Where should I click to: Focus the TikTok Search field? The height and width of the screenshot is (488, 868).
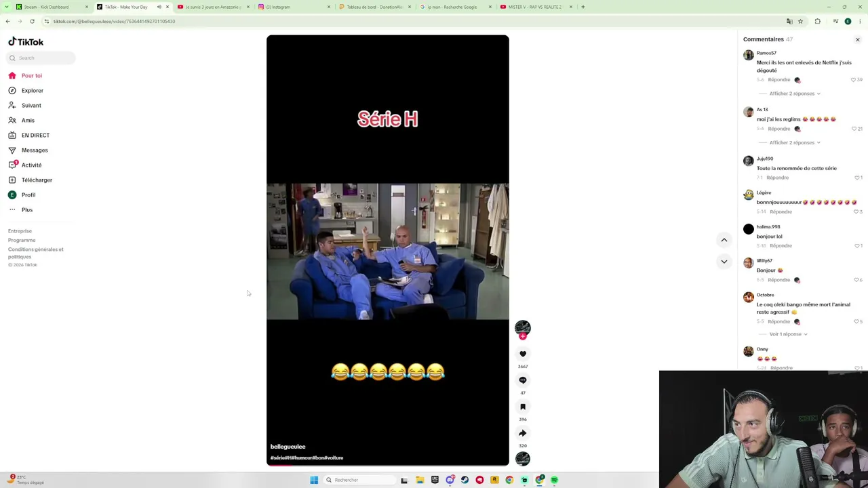[x=41, y=58]
